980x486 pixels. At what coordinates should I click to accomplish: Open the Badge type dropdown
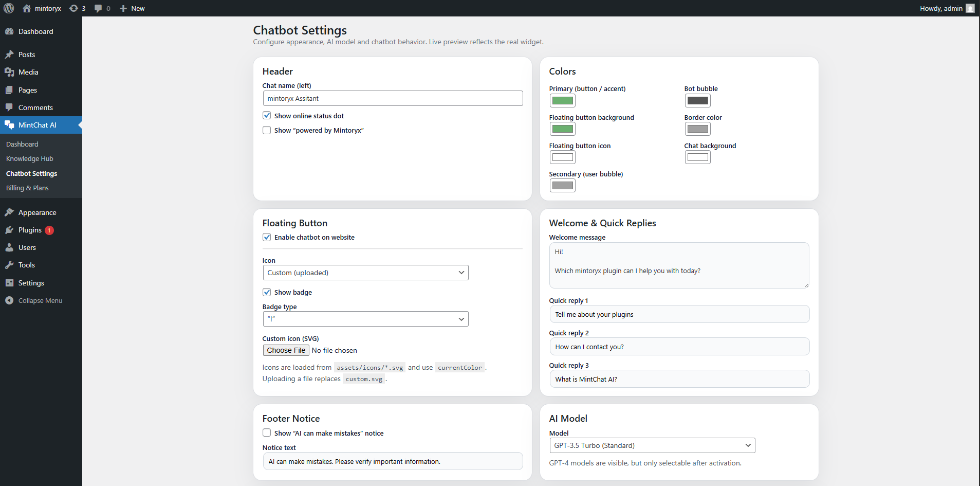tap(365, 319)
